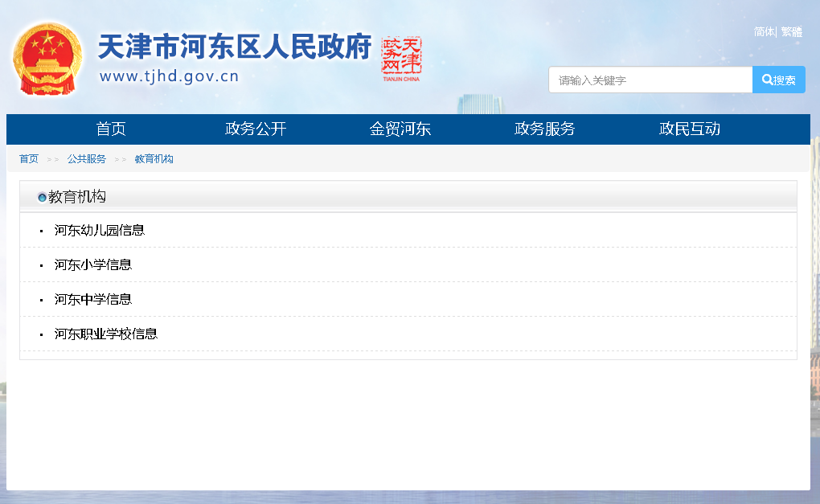The width and height of the screenshot is (820, 504).
Task: Click 首页 in the breadcrumb trail
Action: (x=29, y=159)
